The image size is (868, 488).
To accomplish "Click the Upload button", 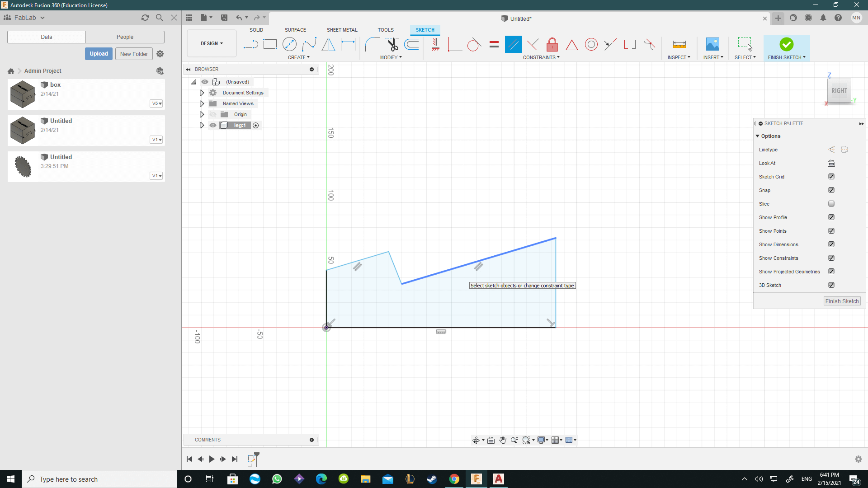I will [x=99, y=54].
